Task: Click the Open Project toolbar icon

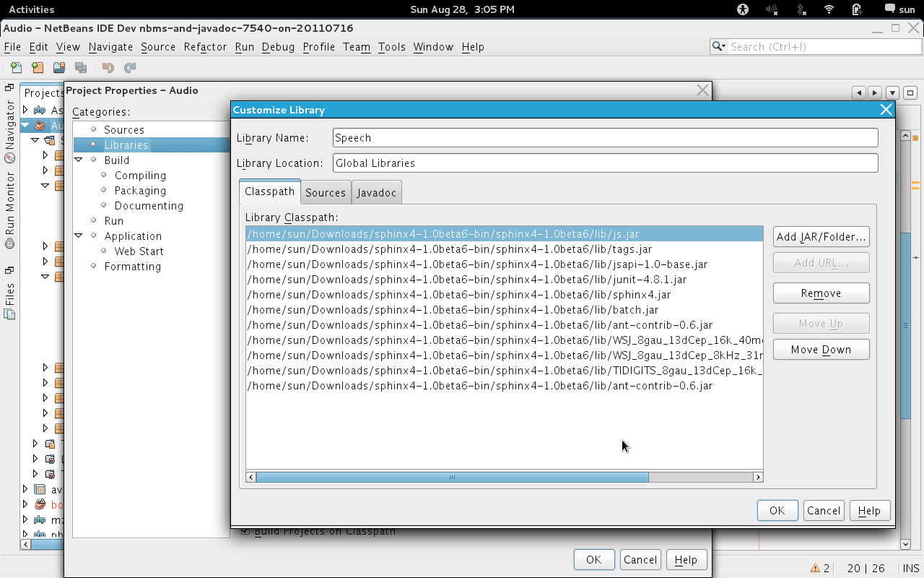Action: (x=59, y=68)
